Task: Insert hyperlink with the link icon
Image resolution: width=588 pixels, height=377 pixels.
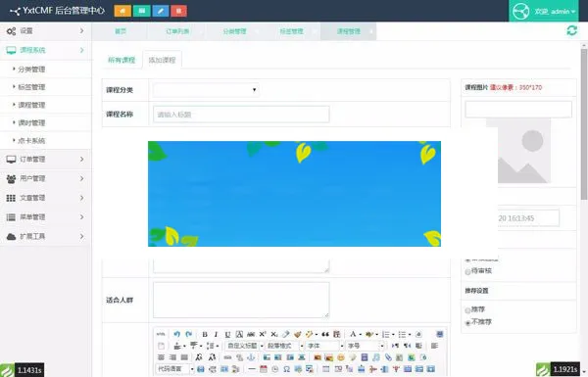Action: click(227, 357)
